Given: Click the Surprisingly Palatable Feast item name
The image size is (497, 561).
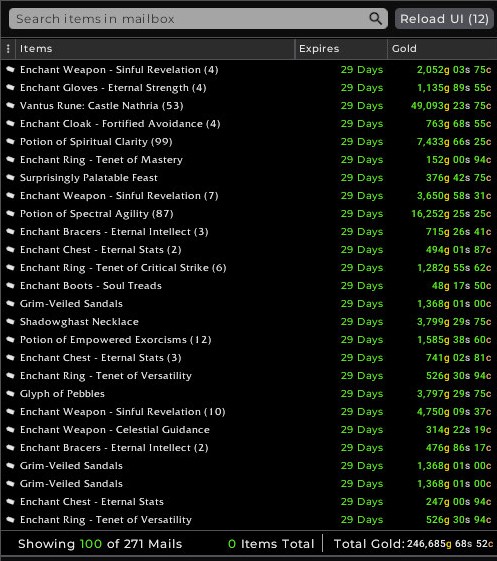Looking at the screenshot, I should 89,178.
